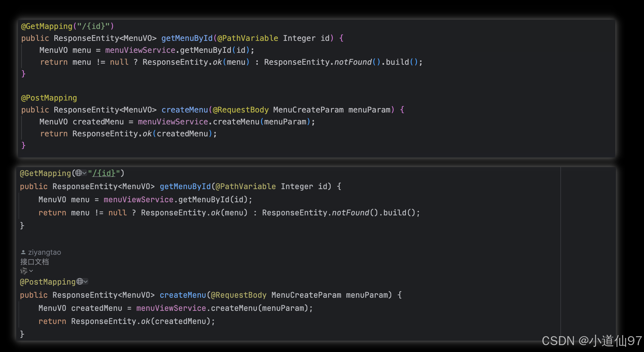
Task: Click the null keyword in top code block
Action: pyautogui.click(x=119, y=62)
